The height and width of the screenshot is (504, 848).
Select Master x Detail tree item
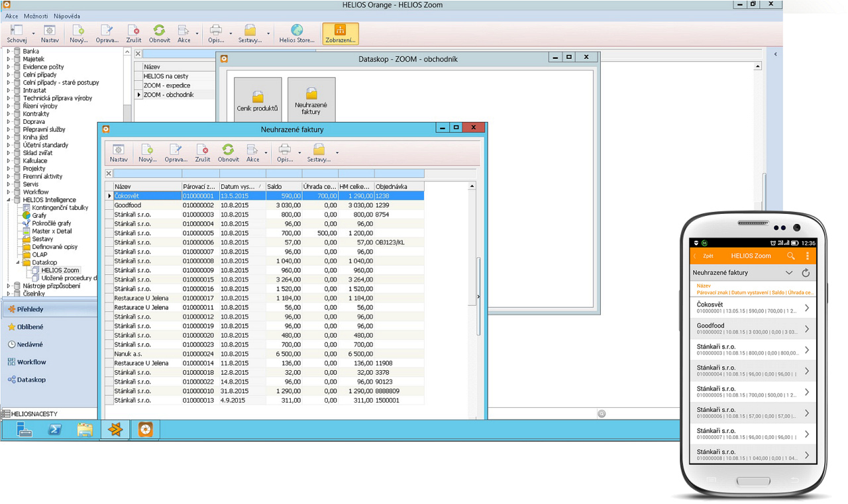(x=52, y=231)
